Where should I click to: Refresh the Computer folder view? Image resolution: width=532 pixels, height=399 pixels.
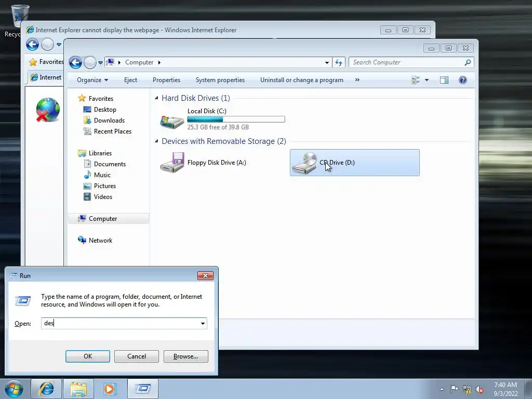coord(339,62)
